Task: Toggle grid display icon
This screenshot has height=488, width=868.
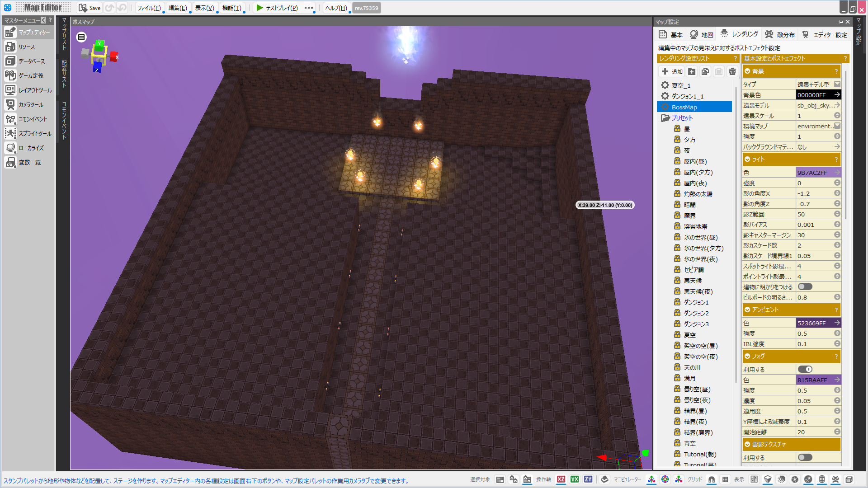Action: [725, 479]
